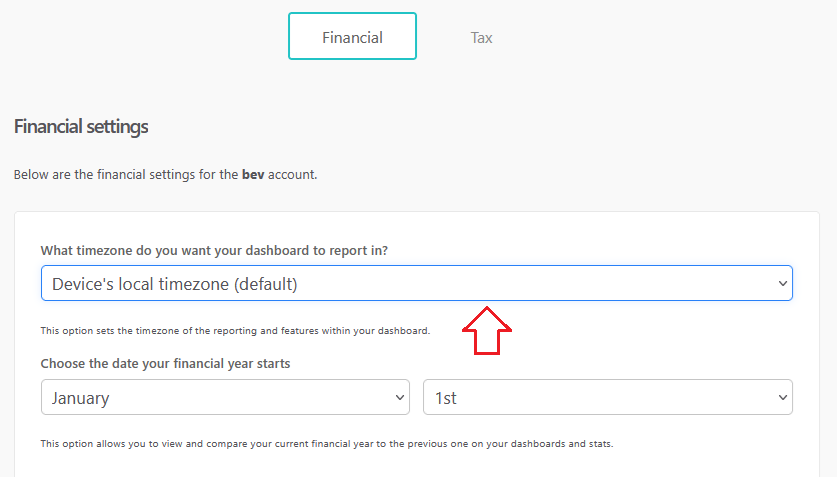Click the 'Device's local timezone (default)' value
Screen dimensions: 837x477
[x=175, y=284]
